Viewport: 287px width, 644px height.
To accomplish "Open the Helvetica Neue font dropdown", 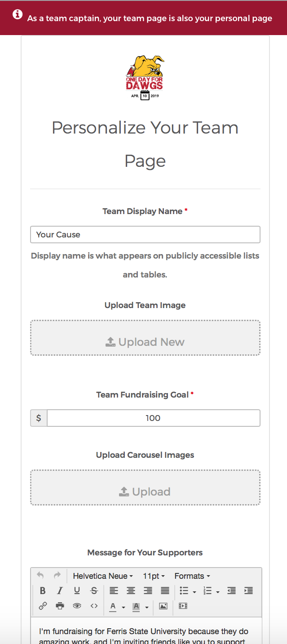I will (x=103, y=576).
